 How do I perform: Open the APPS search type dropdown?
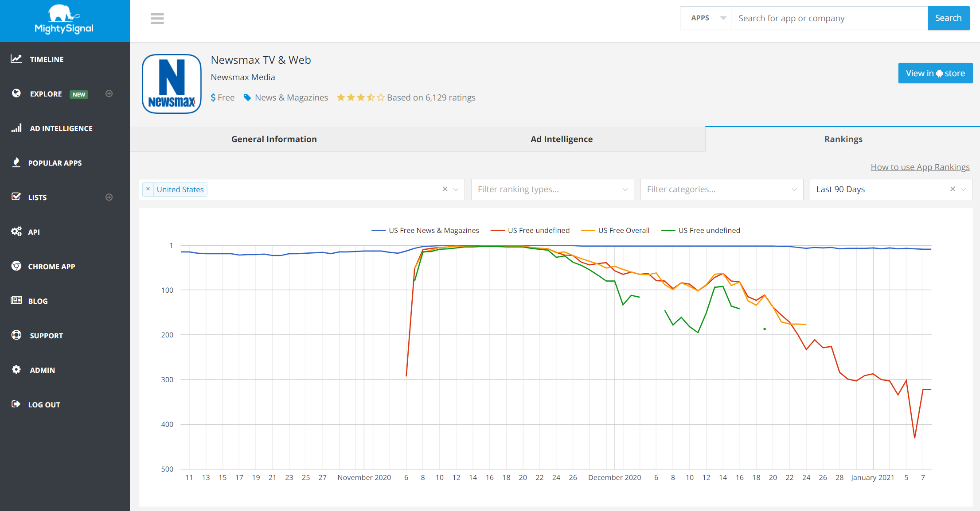706,18
